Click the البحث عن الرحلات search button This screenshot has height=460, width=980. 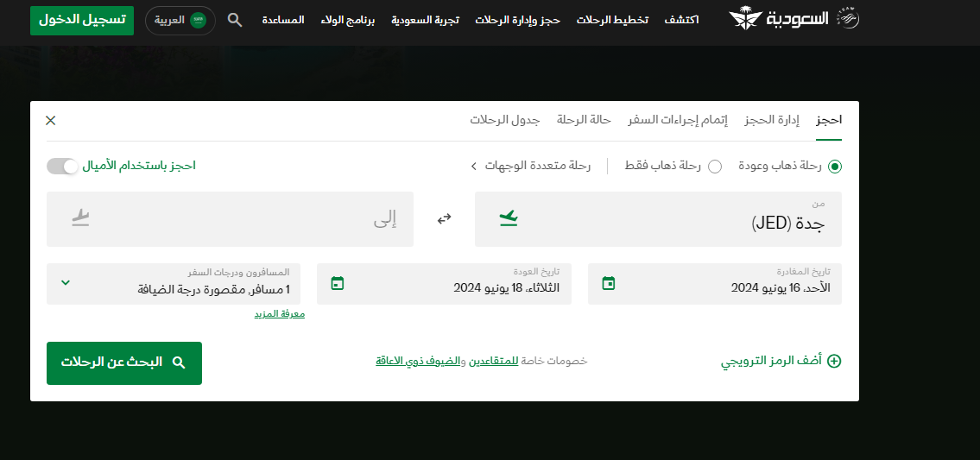[x=124, y=363]
